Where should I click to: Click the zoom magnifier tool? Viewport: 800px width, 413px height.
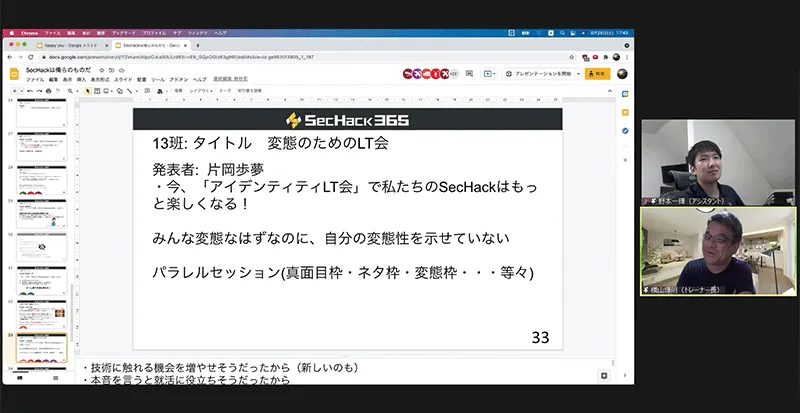(70, 91)
